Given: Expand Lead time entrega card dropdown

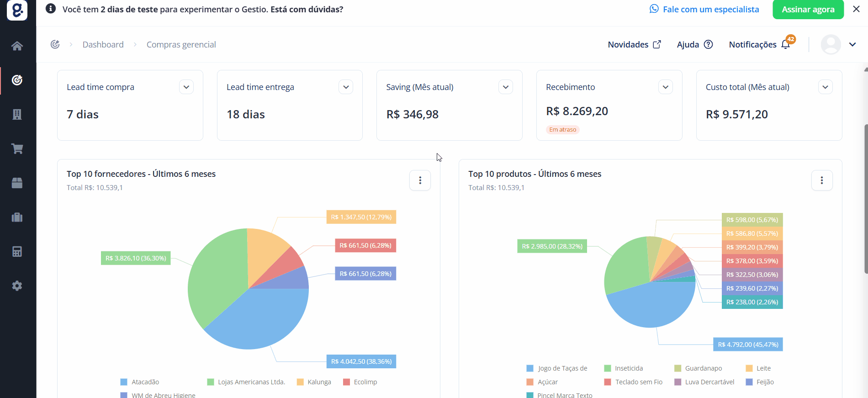Looking at the screenshot, I should (x=346, y=87).
